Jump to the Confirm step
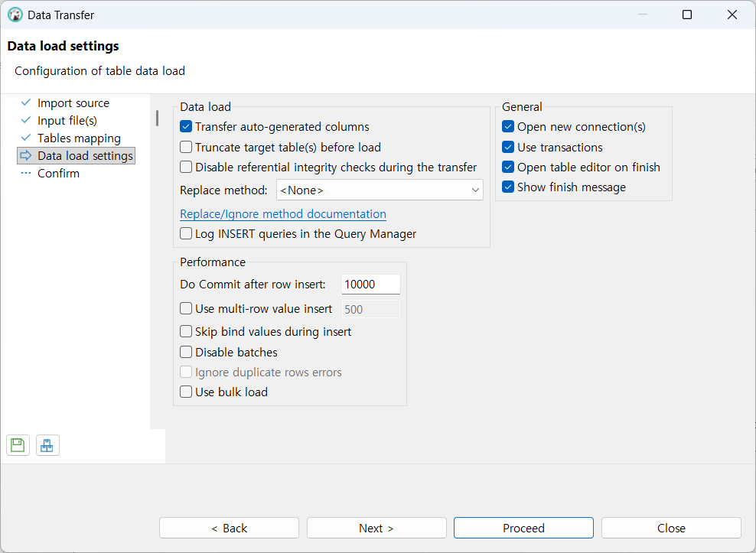Screen dimensions: 756x553 coord(58,174)
